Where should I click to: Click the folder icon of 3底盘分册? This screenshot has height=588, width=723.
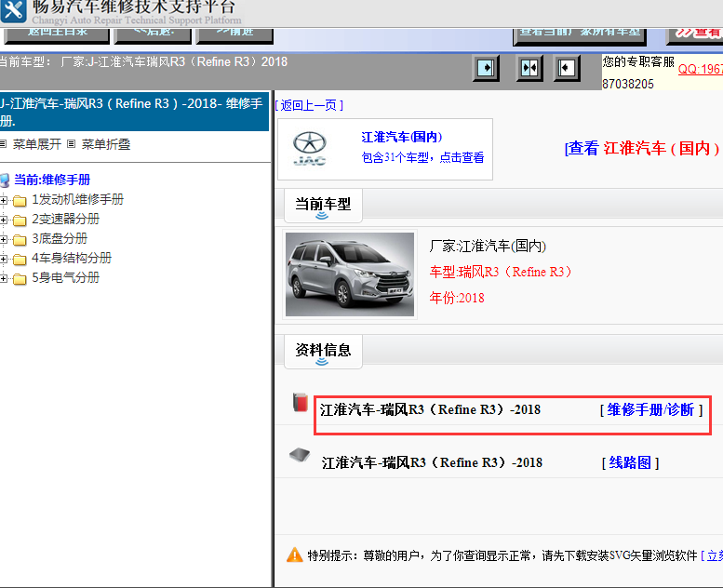coord(20,240)
